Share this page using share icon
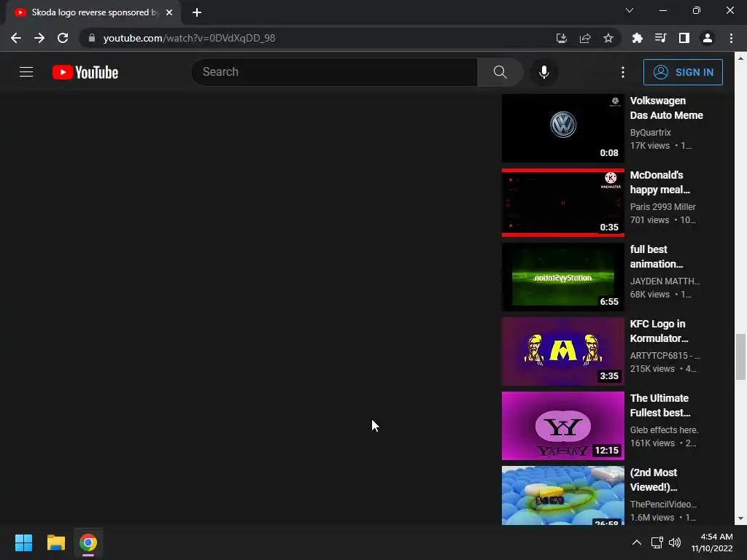Image resolution: width=747 pixels, height=560 pixels. 585,38
